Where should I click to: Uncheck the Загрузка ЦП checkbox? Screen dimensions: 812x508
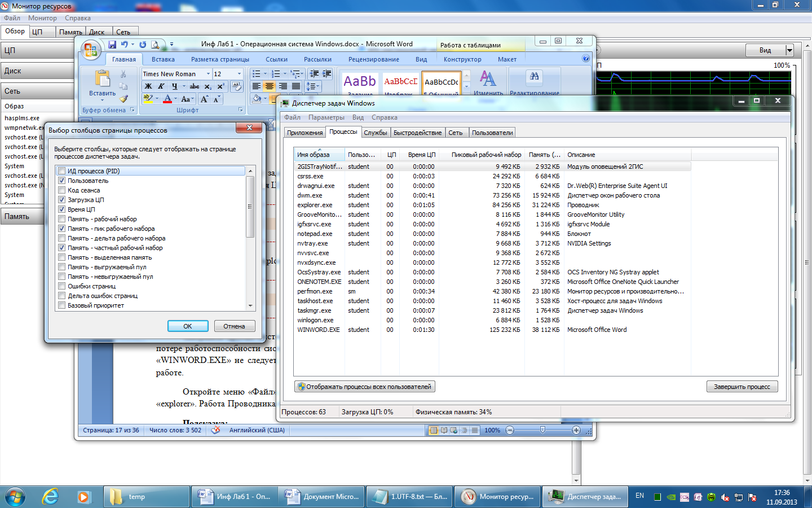pos(62,200)
